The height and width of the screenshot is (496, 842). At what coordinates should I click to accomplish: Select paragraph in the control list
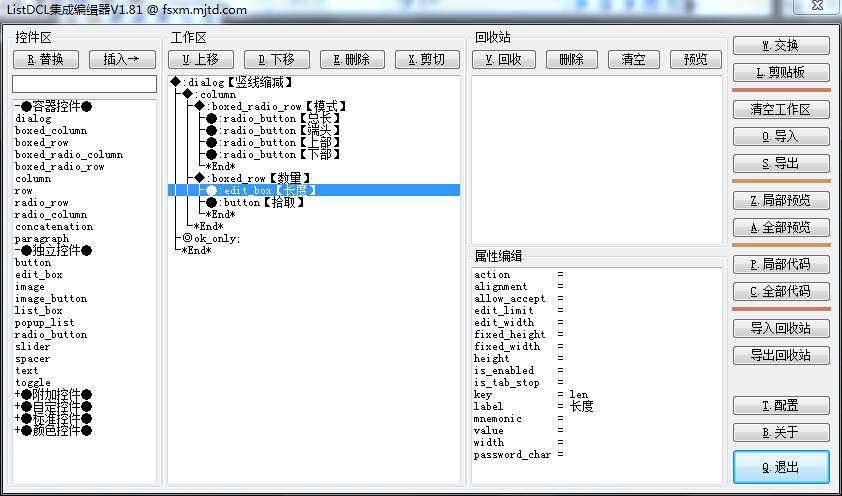coord(42,238)
